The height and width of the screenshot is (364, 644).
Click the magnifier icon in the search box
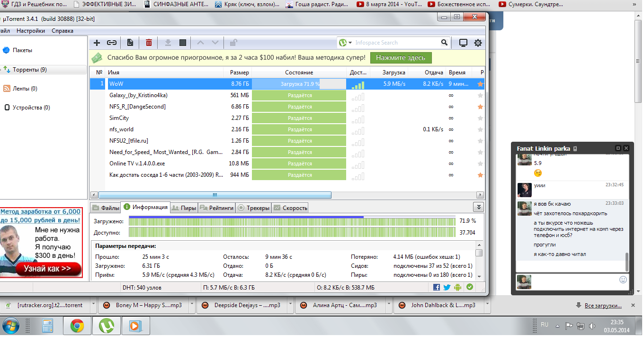click(444, 43)
